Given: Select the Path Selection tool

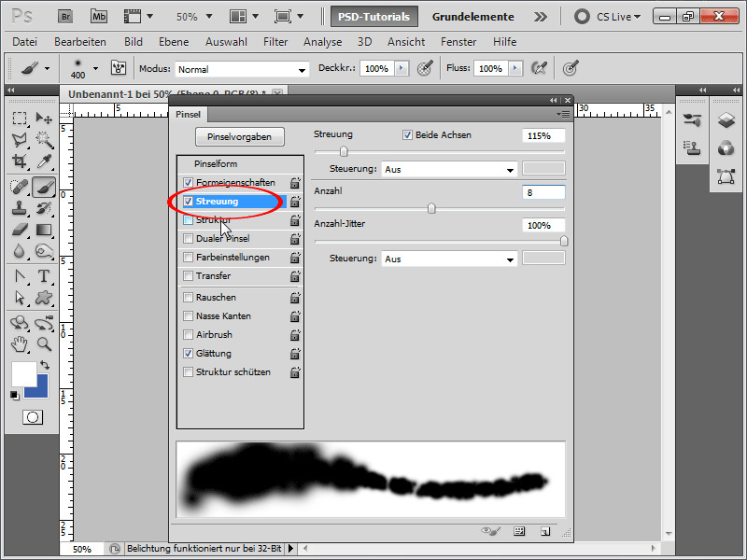Looking at the screenshot, I should 20,298.
